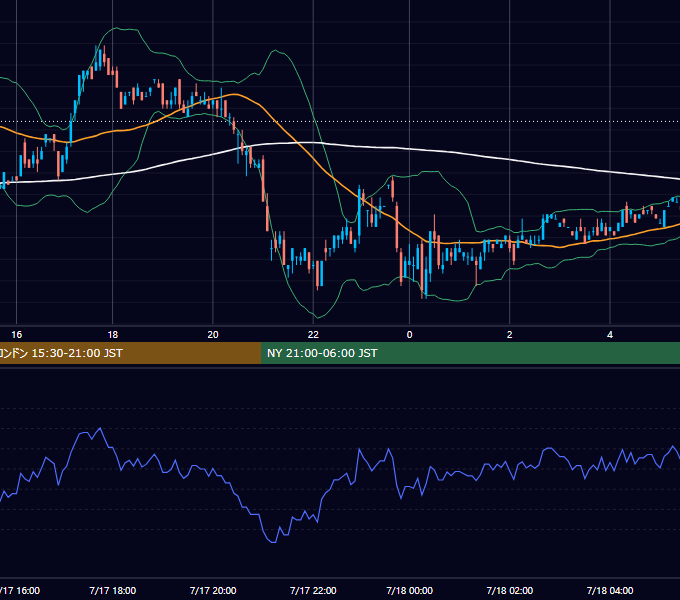Click the ロンドン 15:30-21:00 JST session bar
The width and height of the screenshot is (680, 600).
(130, 353)
